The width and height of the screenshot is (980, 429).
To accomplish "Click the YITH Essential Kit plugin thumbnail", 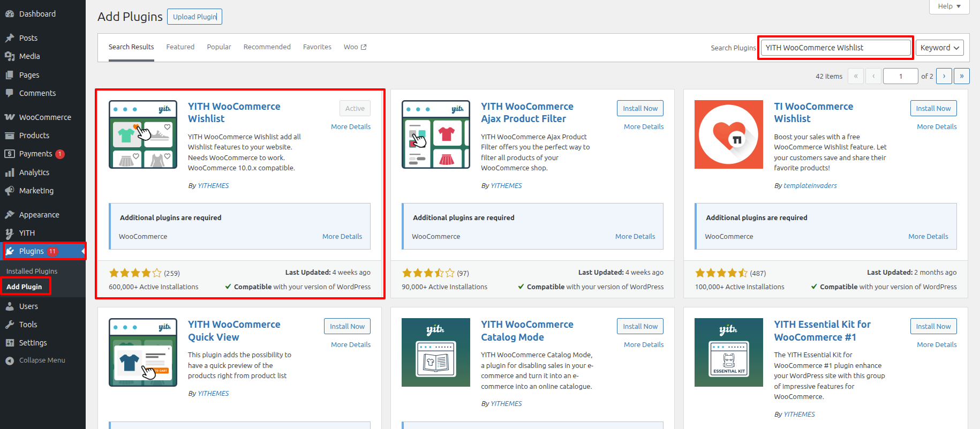I will coord(729,352).
